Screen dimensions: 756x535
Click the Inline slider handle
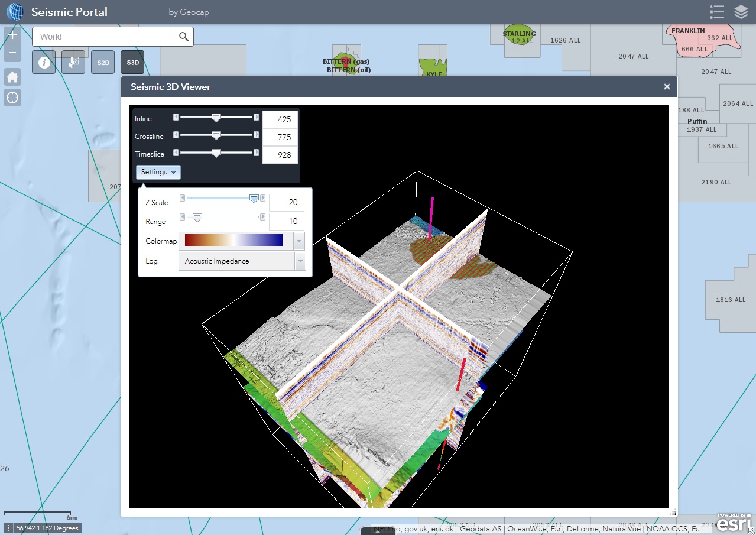pyautogui.click(x=216, y=118)
